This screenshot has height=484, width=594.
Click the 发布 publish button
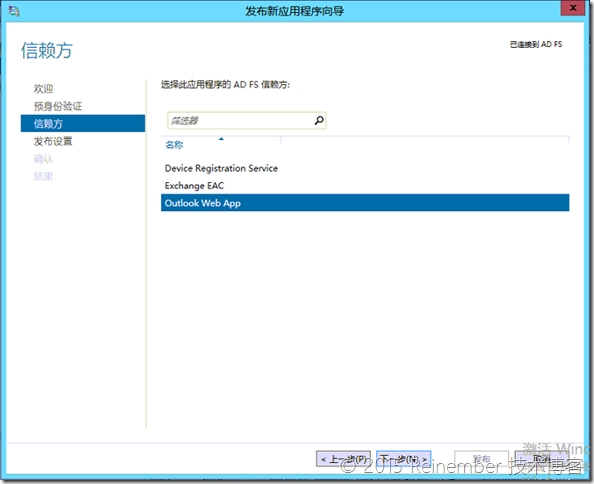(481, 459)
